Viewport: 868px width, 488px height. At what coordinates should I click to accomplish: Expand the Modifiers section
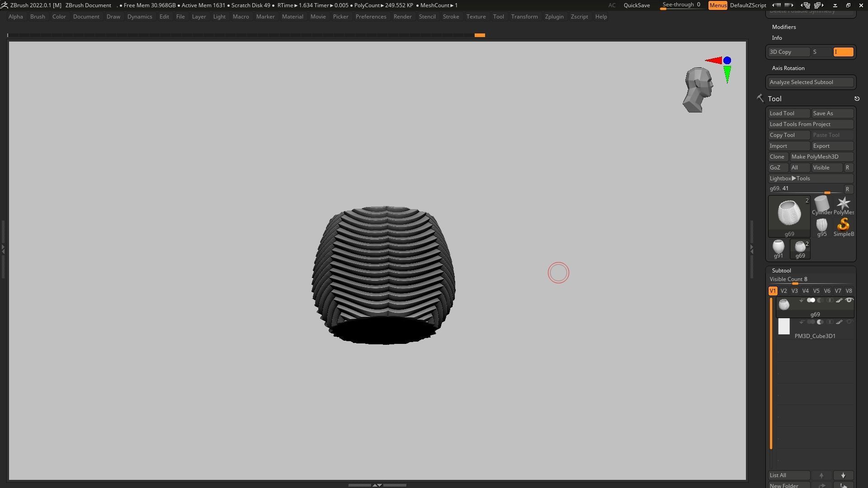(x=784, y=27)
